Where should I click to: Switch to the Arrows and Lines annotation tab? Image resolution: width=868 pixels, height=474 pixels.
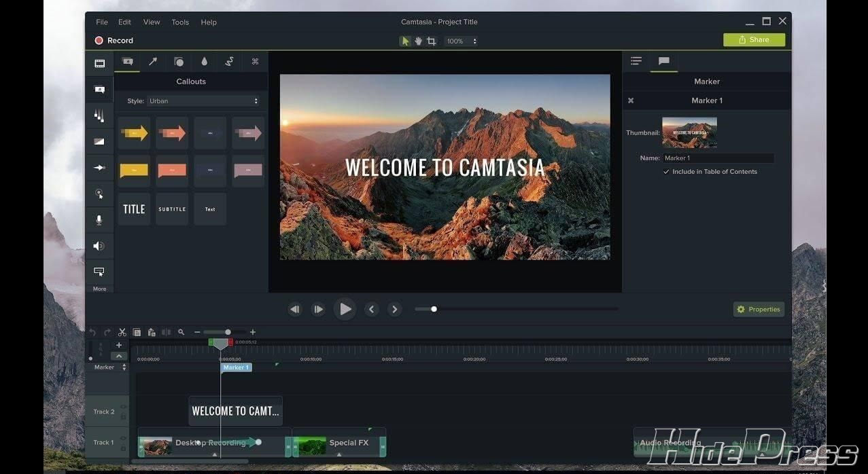coord(153,62)
